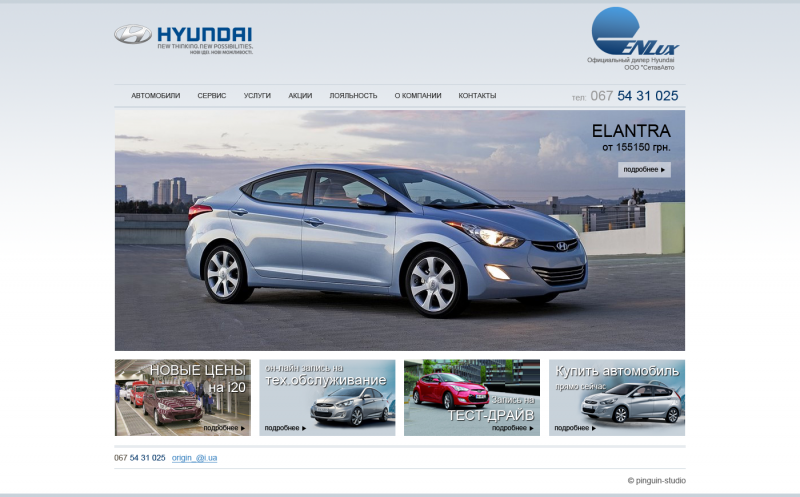The height and width of the screenshot is (497, 800).
Task: Click the blue Elantra car image
Action: (386, 240)
